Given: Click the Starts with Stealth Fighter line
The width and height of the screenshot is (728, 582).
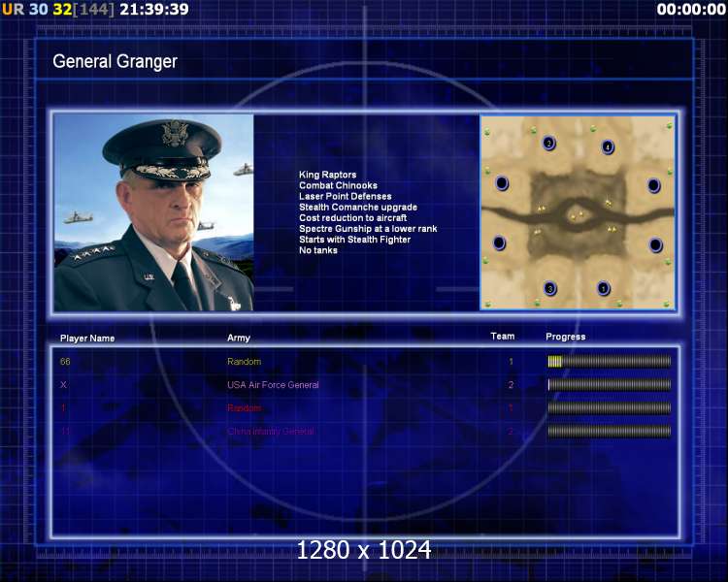Looking at the screenshot, I should [x=354, y=240].
